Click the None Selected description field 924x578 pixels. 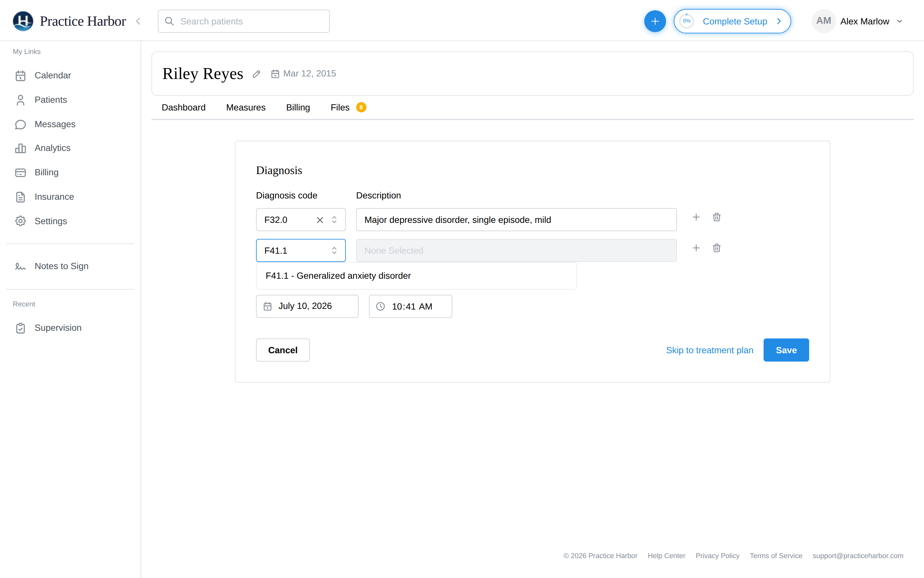(516, 250)
